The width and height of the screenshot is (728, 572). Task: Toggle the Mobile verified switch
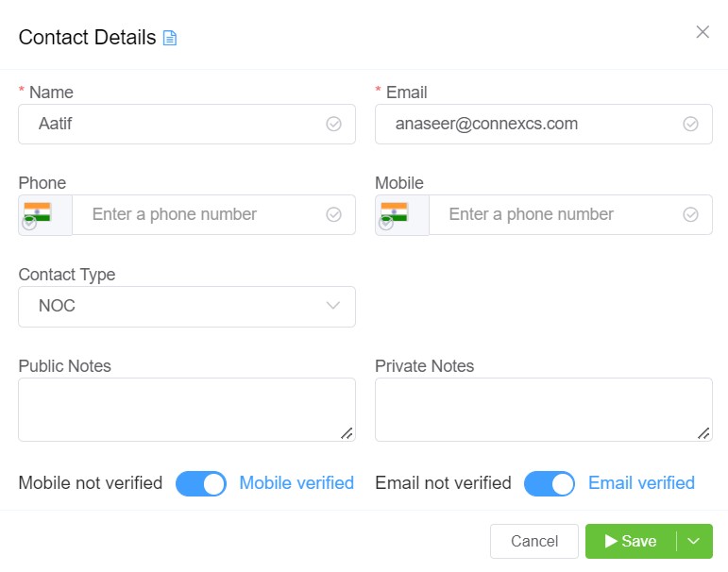201,483
